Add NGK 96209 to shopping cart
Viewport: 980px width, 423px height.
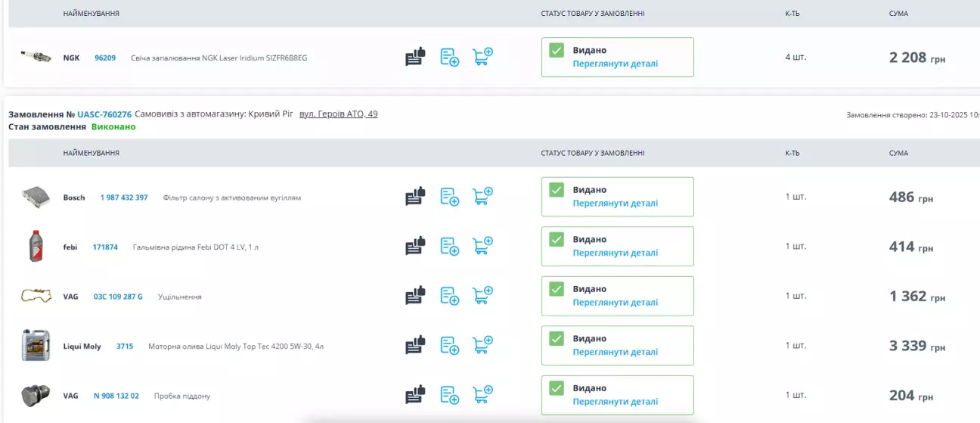pos(482,57)
